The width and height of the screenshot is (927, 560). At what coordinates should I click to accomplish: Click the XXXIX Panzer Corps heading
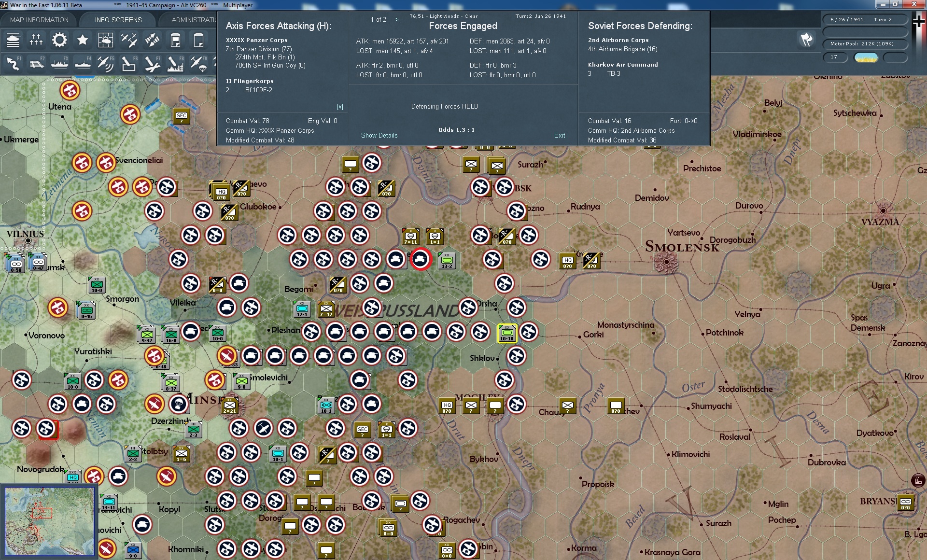tap(256, 40)
